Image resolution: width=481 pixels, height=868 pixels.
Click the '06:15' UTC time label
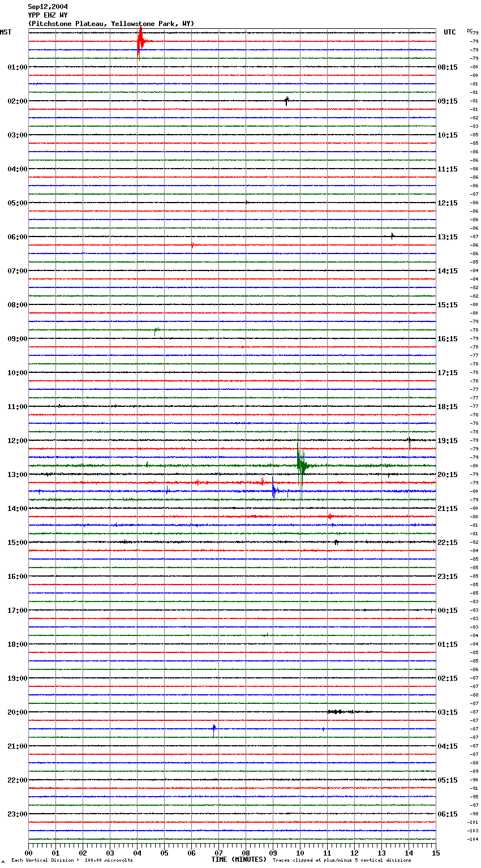tap(448, 814)
